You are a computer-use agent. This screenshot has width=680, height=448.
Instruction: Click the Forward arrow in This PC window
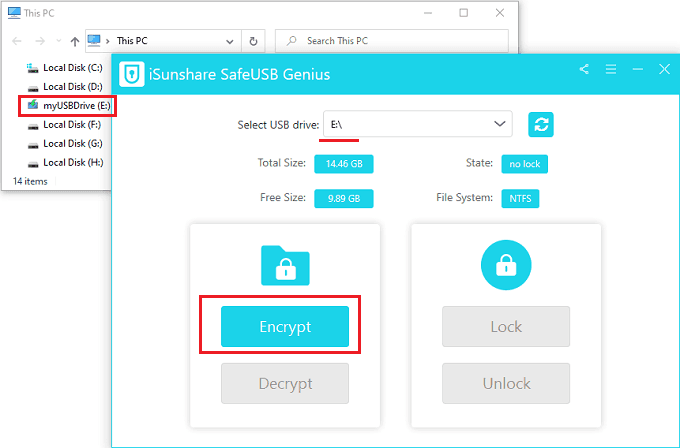40,41
